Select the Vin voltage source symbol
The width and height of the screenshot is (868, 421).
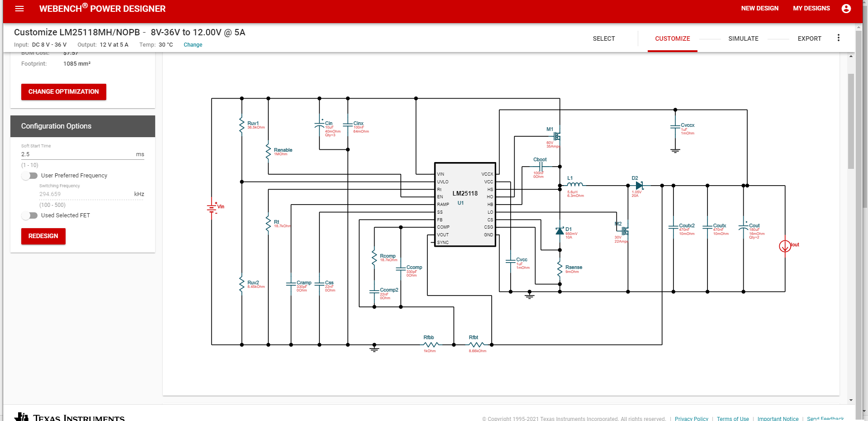coord(212,208)
